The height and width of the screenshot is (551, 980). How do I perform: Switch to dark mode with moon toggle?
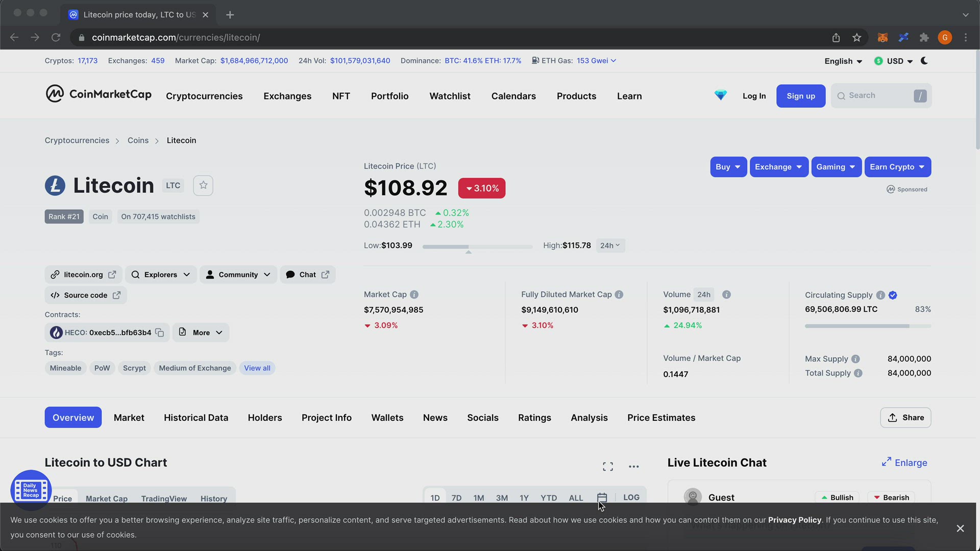pyautogui.click(x=924, y=61)
